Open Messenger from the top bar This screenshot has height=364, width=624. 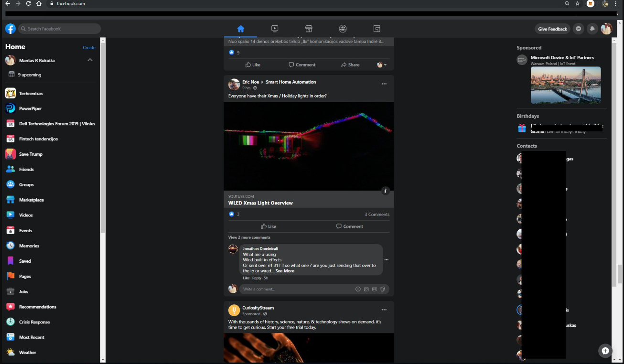[x=578, y=29]
